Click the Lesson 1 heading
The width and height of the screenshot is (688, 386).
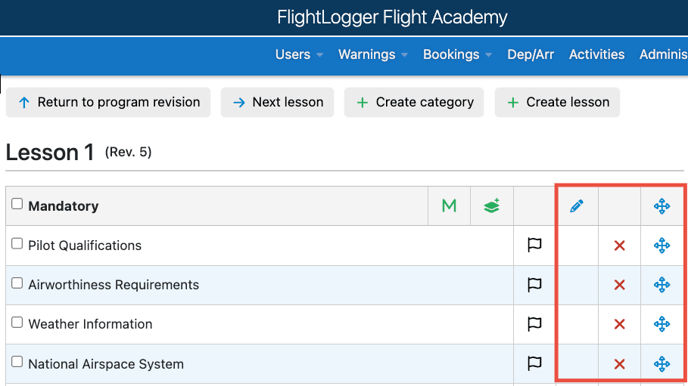coord(50,152)
